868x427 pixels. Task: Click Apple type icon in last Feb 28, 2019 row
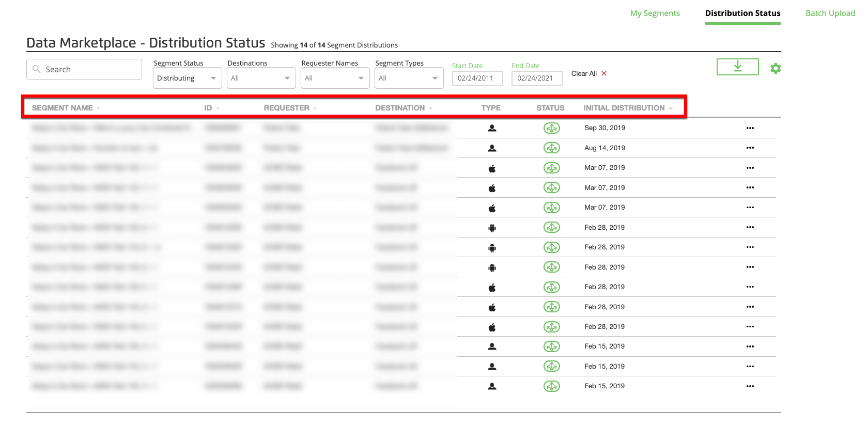(x=492, y=327)
